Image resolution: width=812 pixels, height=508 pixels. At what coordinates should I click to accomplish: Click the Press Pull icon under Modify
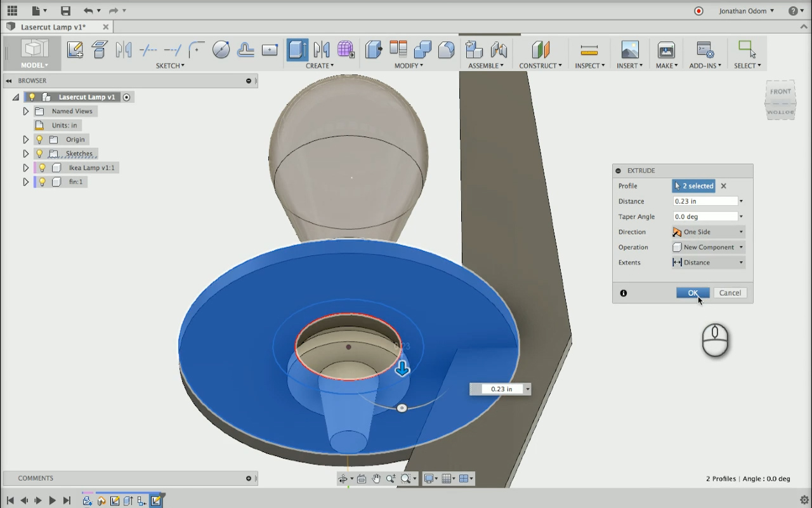pos(374,50)
